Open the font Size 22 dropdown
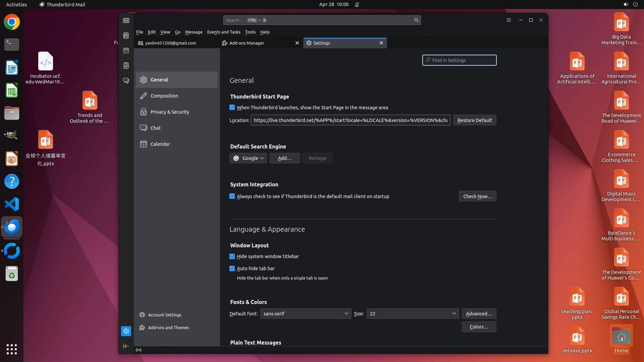 [x=412, y=314]
